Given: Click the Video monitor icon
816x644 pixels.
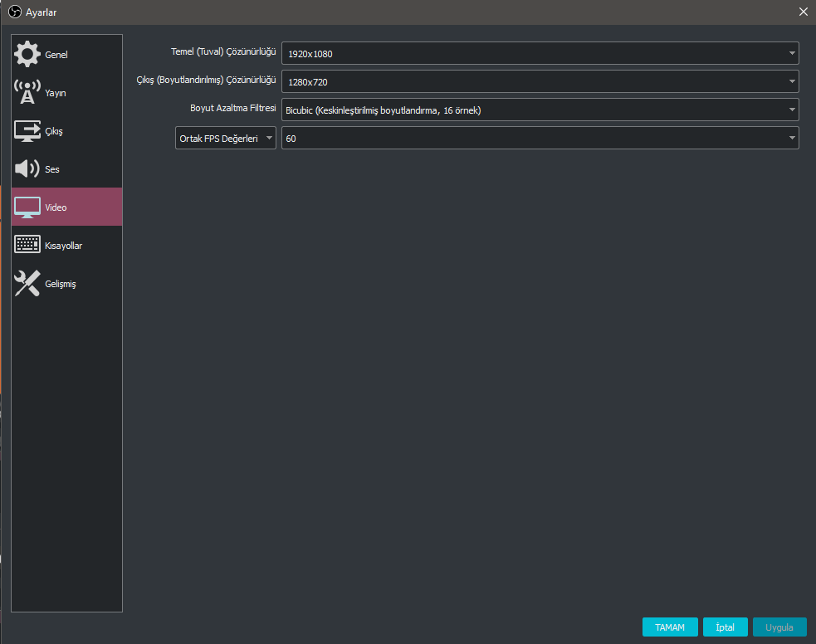Looking at the screenshot, I should click(x=27, y=207).
